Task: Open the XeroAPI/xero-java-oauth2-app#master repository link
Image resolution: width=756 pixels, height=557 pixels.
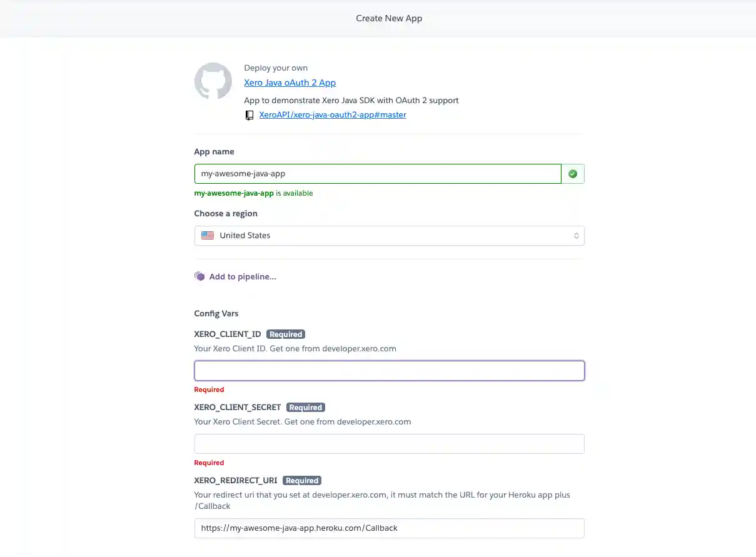Action: 333,115
